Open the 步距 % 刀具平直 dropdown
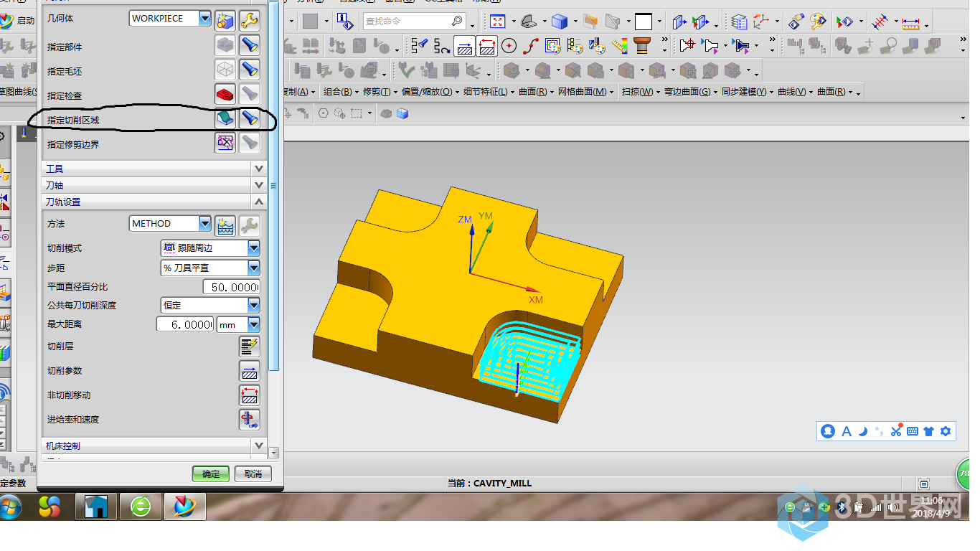Viewport: 980px width, 551px height. click(253, 268)
